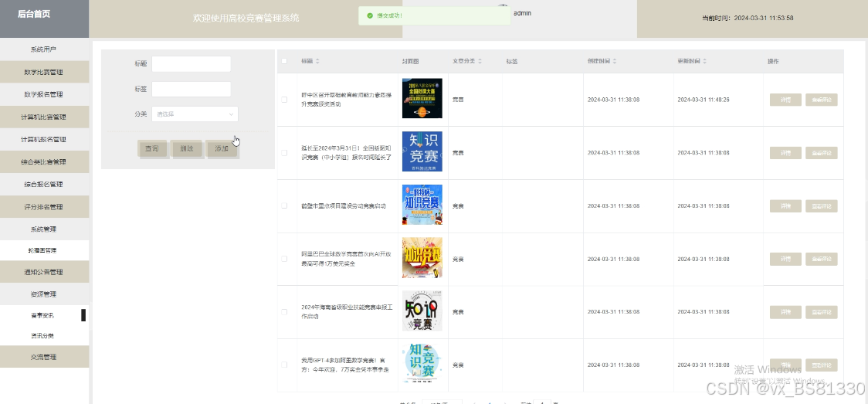Expand 计算机报名管理 in sidebar
Viewport: 868px width, 404px height.
44,140
